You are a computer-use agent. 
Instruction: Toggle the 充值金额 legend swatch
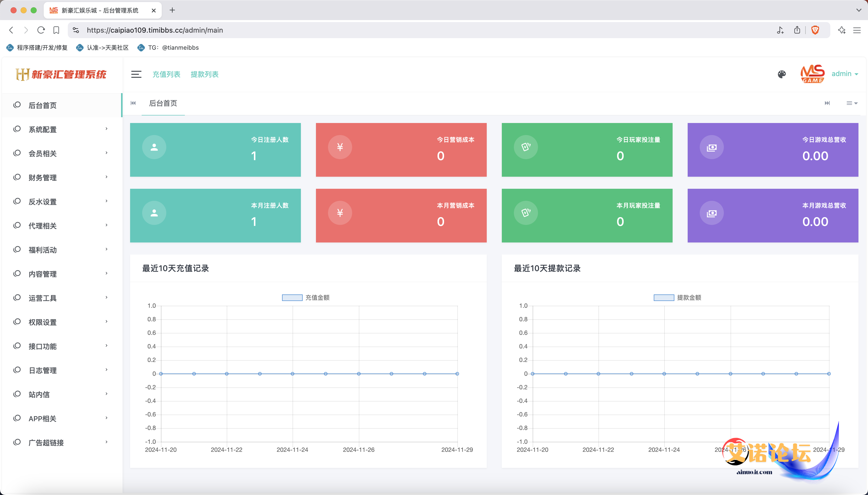pos(292,298)
